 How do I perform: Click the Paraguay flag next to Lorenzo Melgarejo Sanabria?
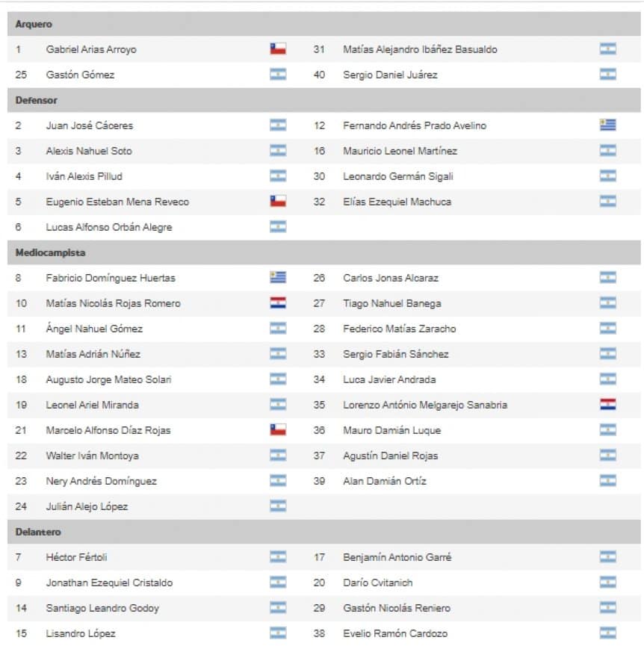(607, 405)
